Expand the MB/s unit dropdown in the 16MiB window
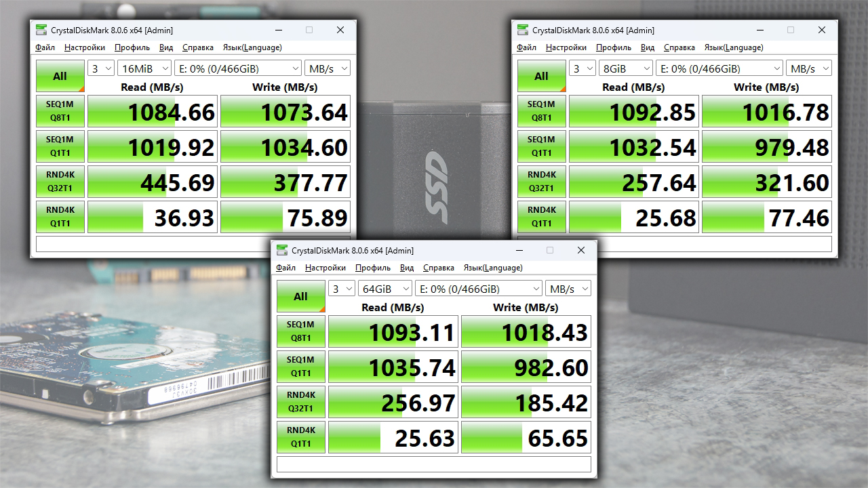Screen dimensions: 868x488 328,68
